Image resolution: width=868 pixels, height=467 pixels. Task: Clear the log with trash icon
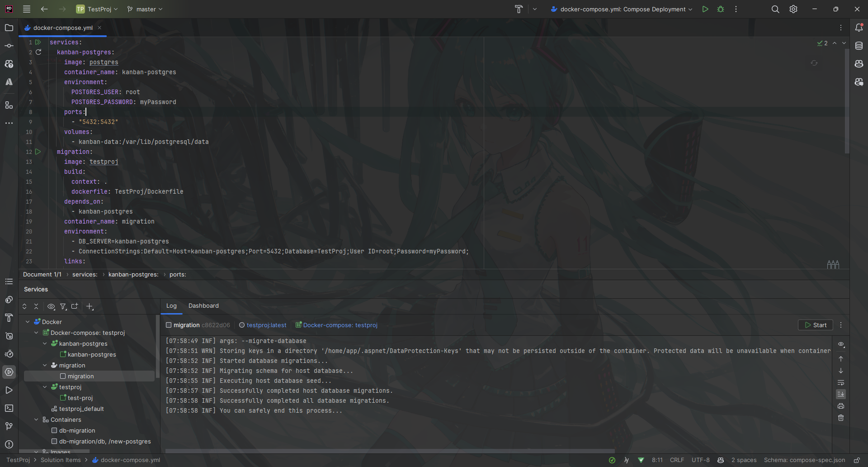click(841, 418)
